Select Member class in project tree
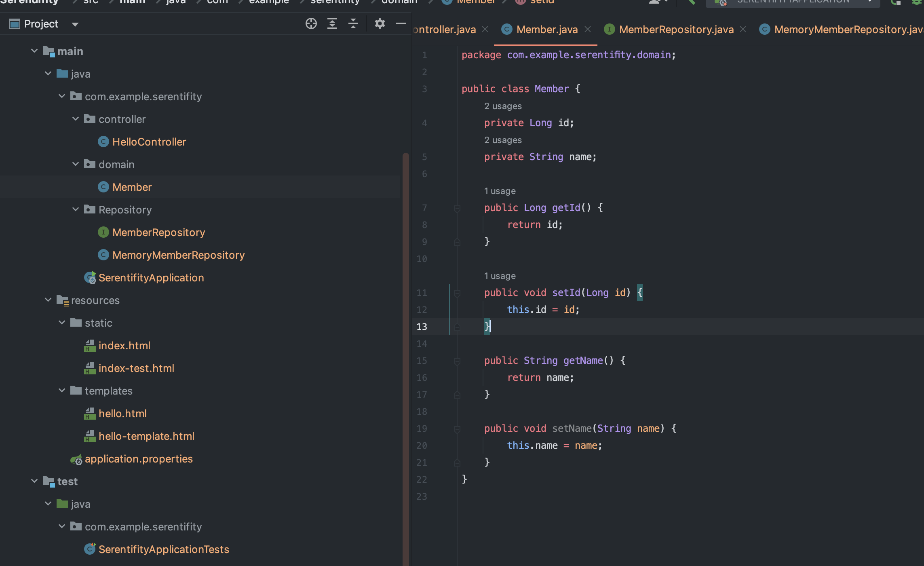Viewport: 924px width, 566px height. pyautogui.click(x=132, y=187)
